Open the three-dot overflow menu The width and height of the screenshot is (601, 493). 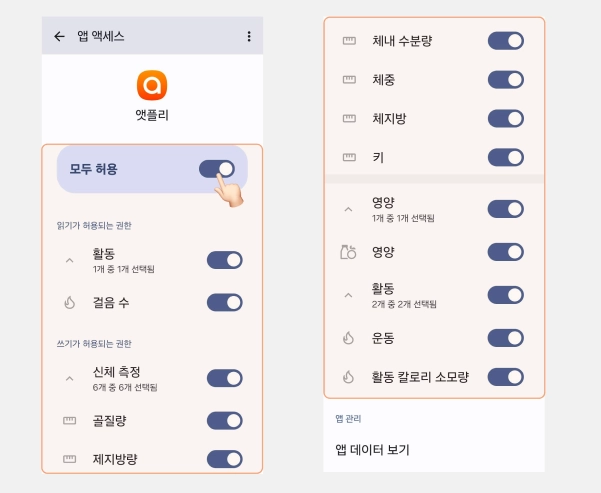[x=248, y=36]
